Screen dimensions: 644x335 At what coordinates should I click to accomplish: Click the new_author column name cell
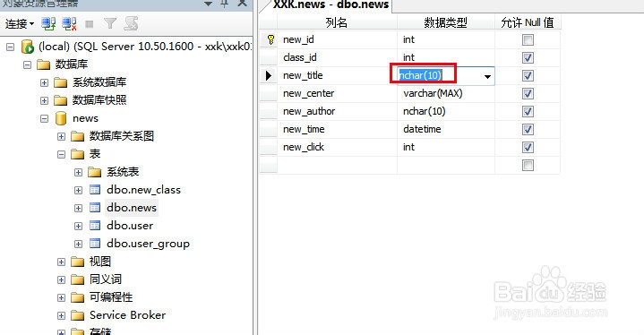coord(337,111)
